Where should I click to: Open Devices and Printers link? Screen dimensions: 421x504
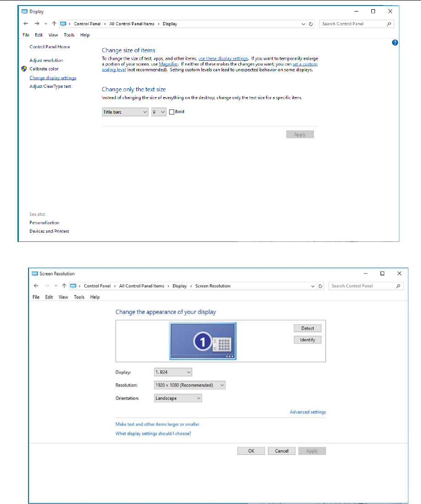click(x=49, y=231)
